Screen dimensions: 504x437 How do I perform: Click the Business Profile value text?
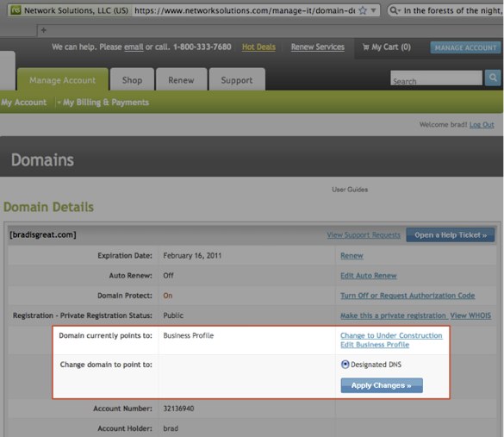pyautogui.click(x=189, y=335)
